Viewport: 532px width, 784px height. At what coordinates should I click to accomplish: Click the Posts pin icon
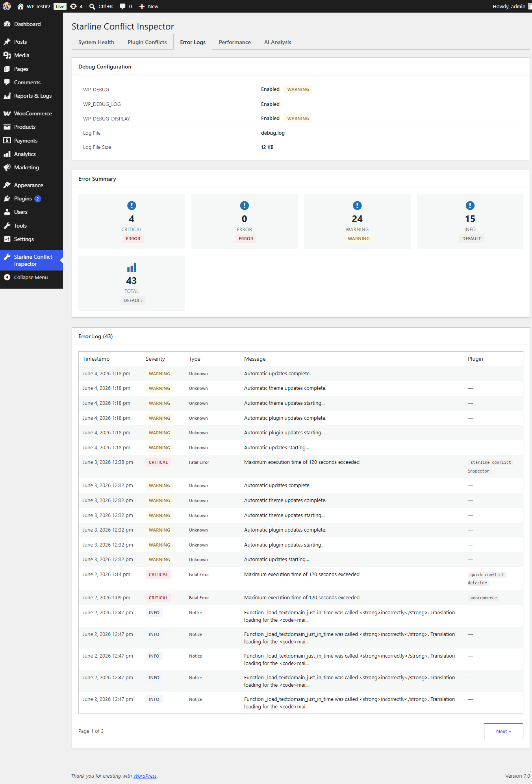7,42
